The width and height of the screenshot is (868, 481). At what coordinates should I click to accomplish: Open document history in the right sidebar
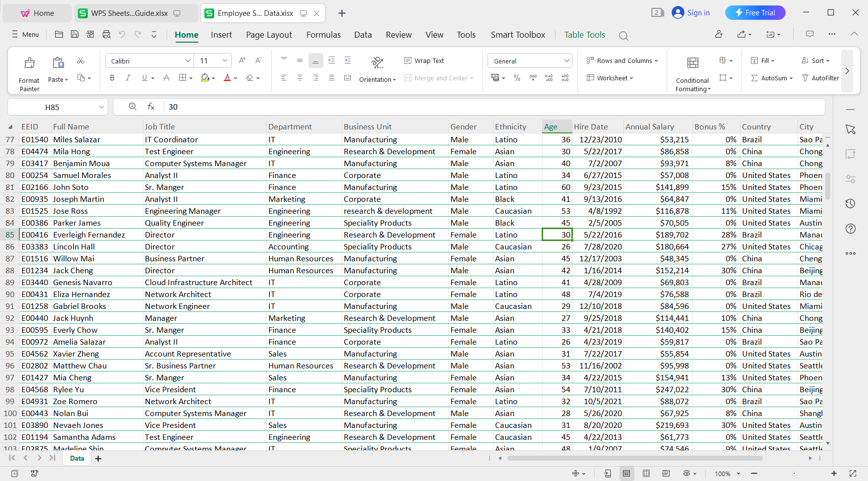point(850,203)
